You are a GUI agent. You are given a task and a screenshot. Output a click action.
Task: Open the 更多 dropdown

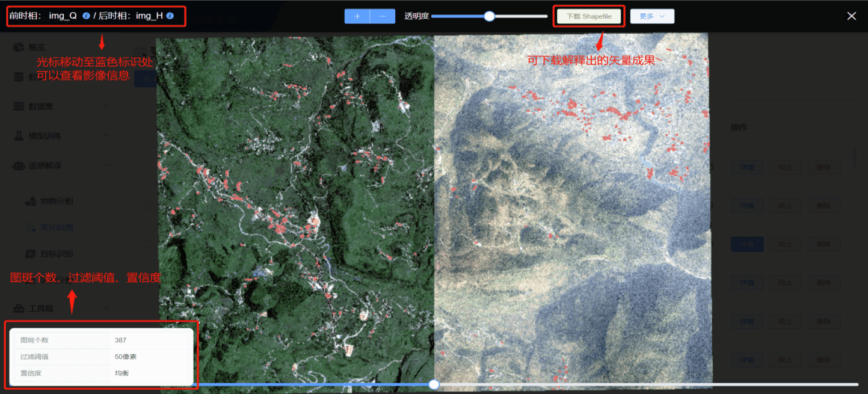pos(652,16)
